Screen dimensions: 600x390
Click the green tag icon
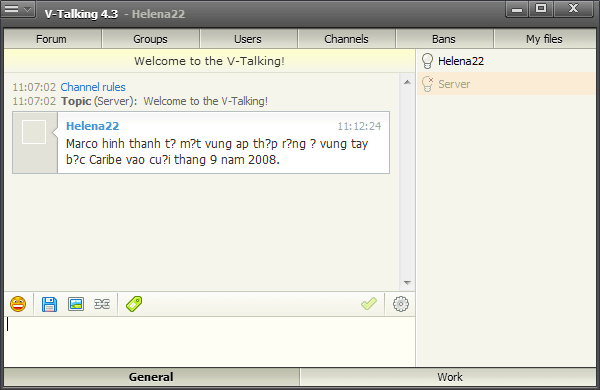click(x=134, y=304)
